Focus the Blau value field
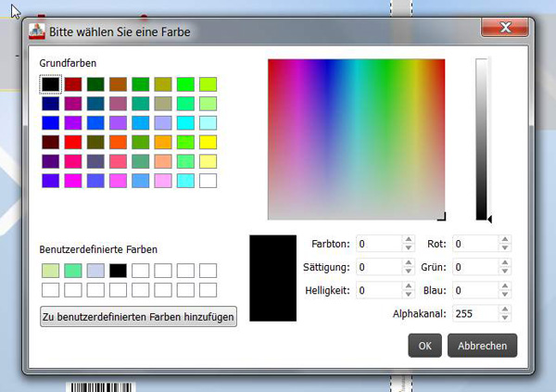 tap(474, 290)
